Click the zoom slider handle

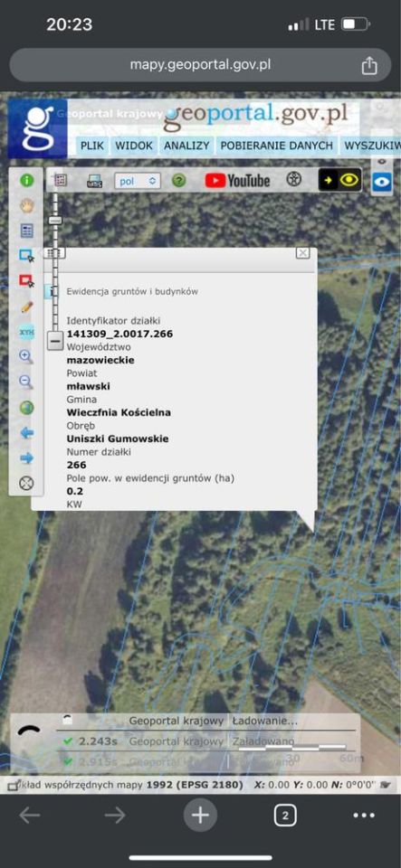55,221
